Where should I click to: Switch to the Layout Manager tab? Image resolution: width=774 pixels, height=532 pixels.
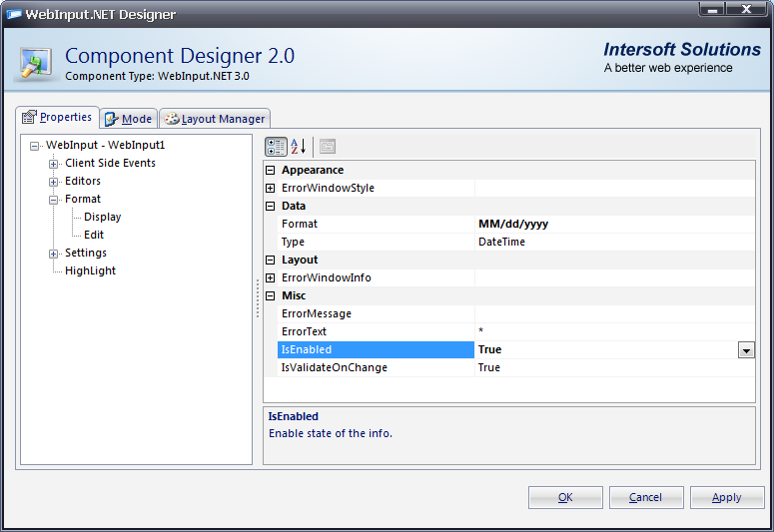coord(215,119)
